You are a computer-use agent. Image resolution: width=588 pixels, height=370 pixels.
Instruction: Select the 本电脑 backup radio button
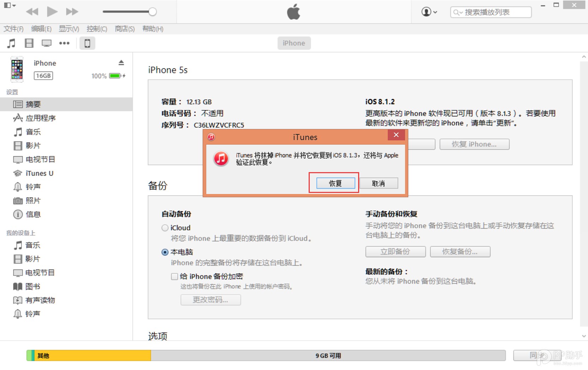pos(165,252)
